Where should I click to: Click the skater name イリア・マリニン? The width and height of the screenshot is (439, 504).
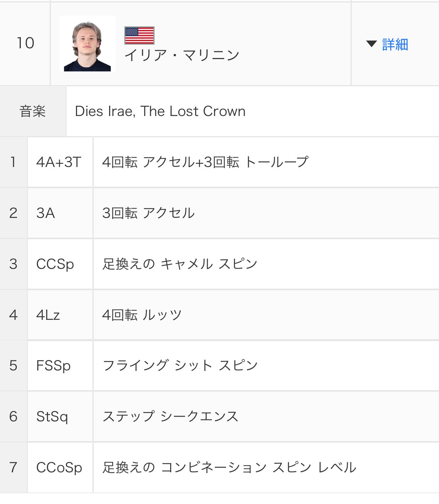click(182, 56)
